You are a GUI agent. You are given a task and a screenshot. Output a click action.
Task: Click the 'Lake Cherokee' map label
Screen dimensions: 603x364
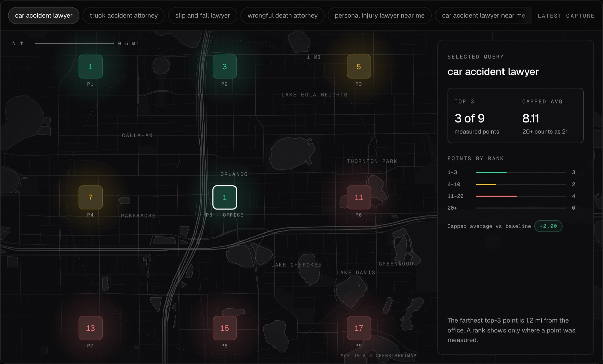pyautogui.click(x=296, y=265)
